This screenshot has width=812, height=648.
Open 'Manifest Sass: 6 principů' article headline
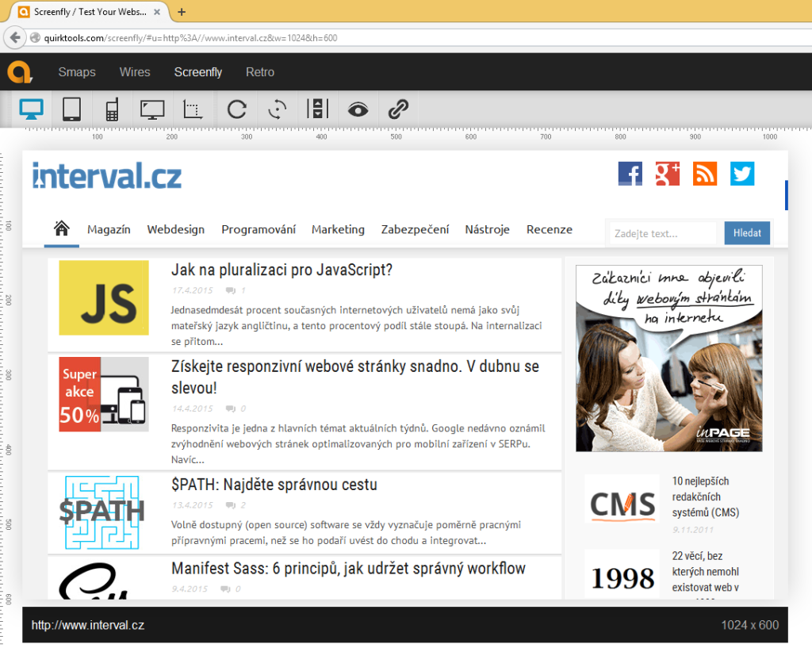pyautogui.click(x=349, y=569)
